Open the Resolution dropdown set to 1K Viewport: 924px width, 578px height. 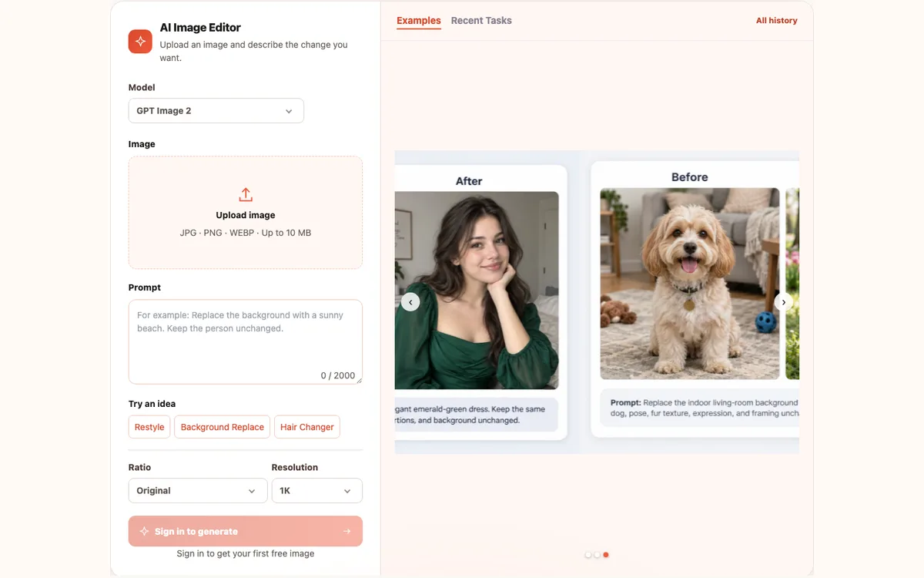coord(317,491)
